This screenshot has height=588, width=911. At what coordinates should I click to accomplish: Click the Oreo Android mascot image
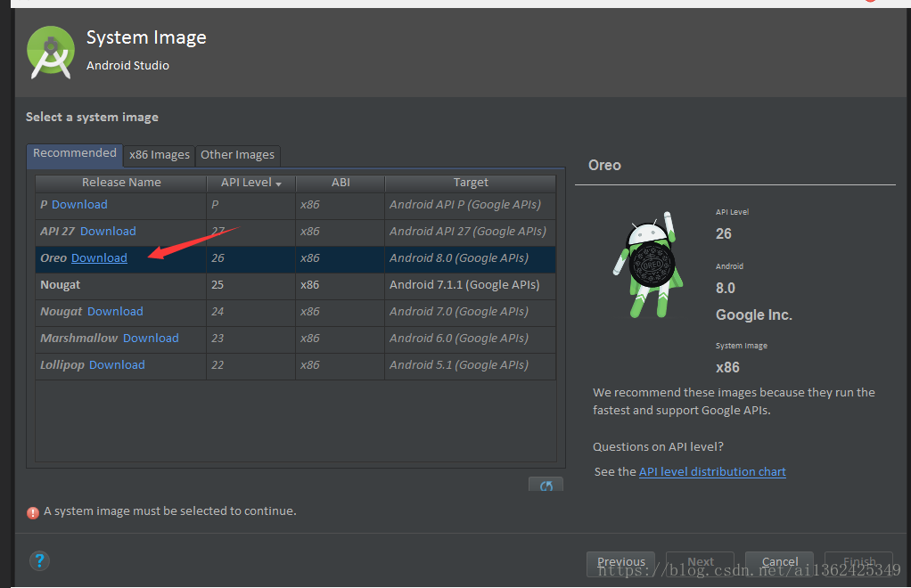click(x=648, y=265)
